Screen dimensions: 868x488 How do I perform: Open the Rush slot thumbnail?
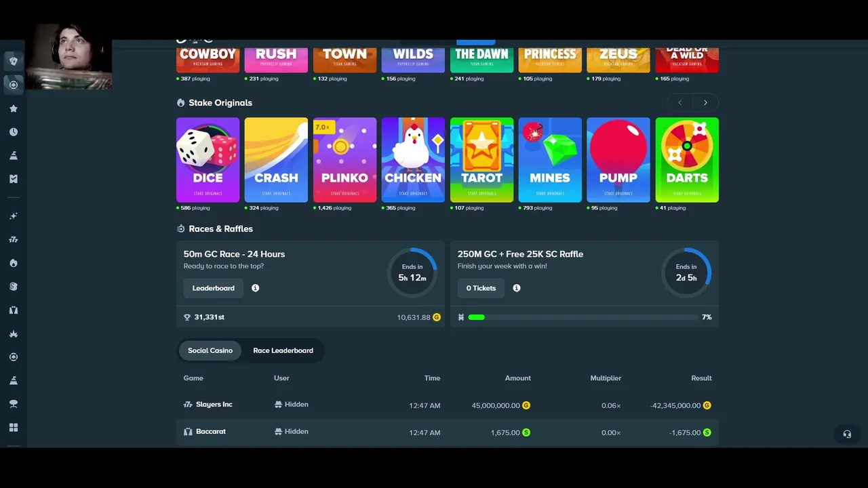276,60
